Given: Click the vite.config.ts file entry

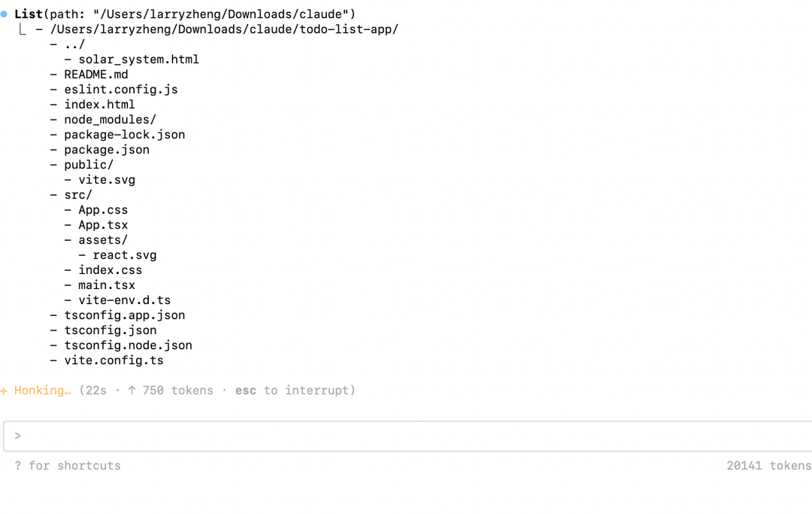Looking at the screenshot, I should point(114,360).
